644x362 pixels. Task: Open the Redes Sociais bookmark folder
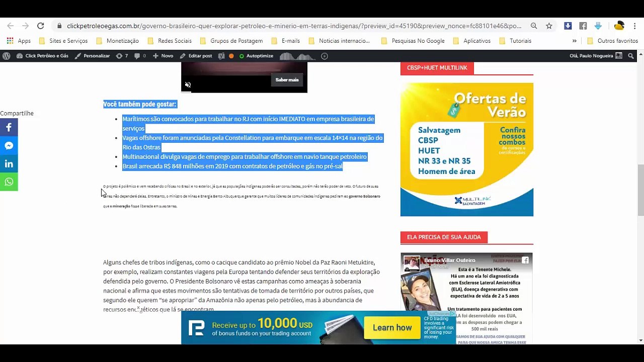[x=170, y=41]
